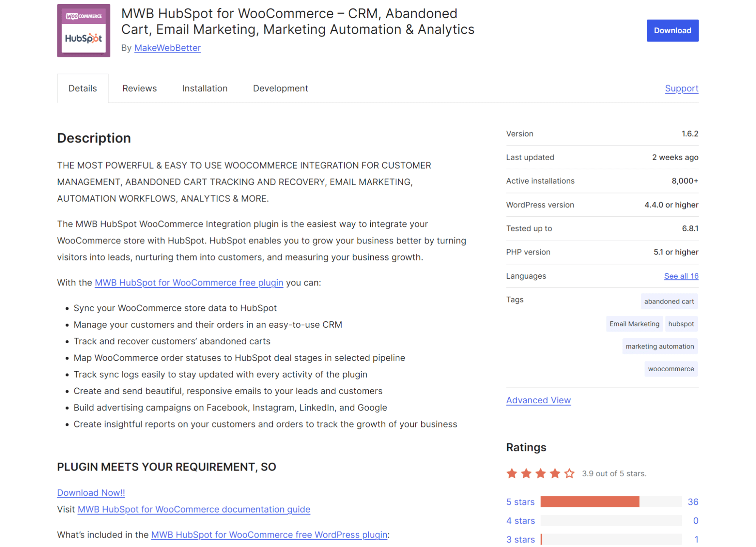Click the MWB HubSpot for WooCommerce free plugin link

(x=189, y=283)
